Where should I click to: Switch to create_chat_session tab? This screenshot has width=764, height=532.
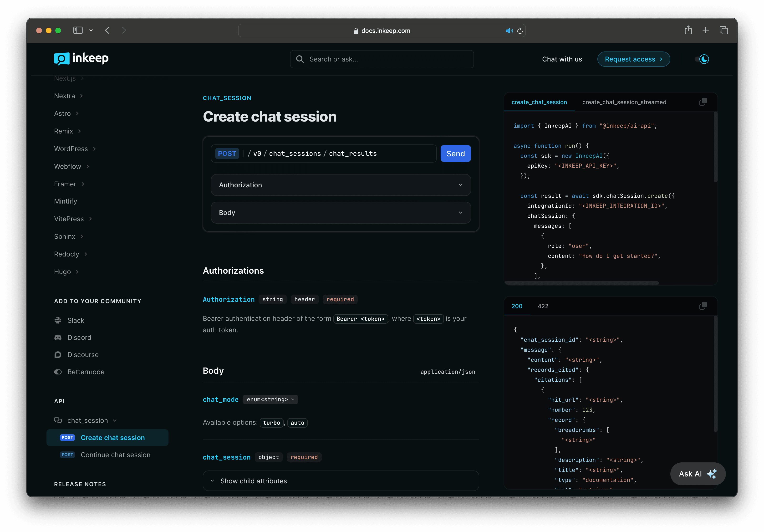[539, 102]
